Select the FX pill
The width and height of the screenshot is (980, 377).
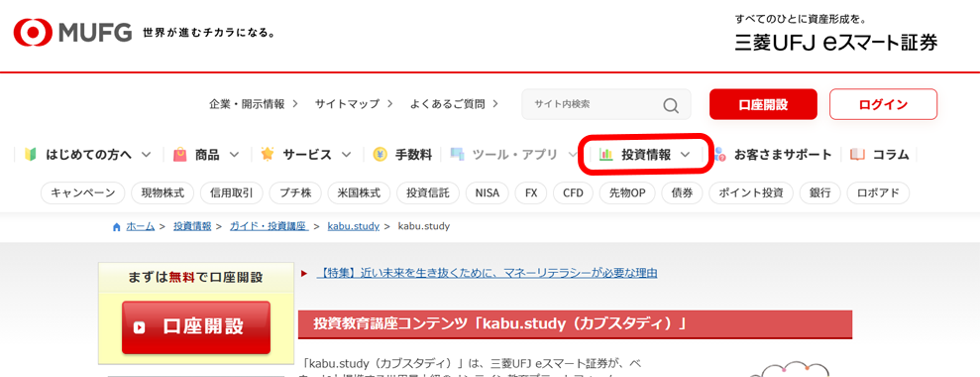click(x=531, y=192)
